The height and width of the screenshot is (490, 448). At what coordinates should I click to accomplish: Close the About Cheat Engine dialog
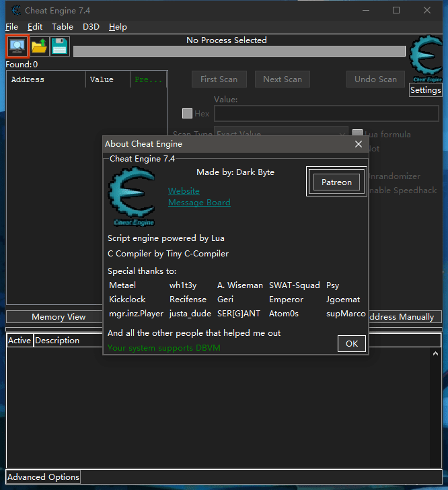click(x=359, y=144)
